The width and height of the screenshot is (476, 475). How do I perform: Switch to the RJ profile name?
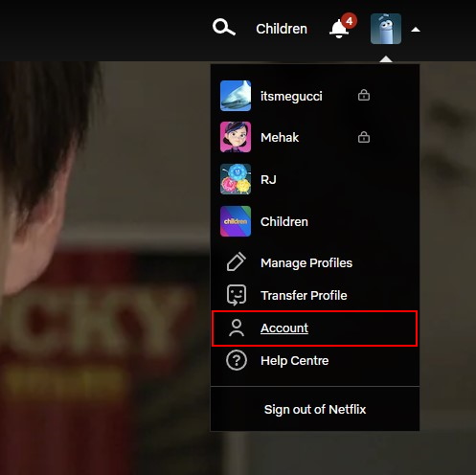[268, 180]
